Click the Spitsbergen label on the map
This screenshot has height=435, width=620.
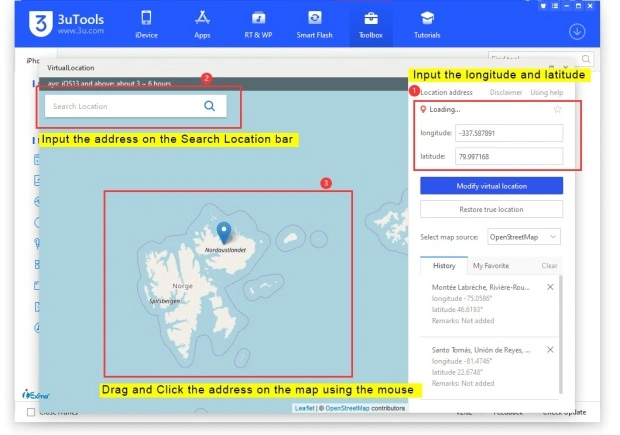164,301
